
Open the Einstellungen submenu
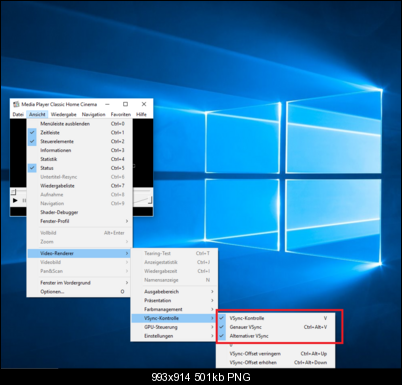(x=174, y=336)
